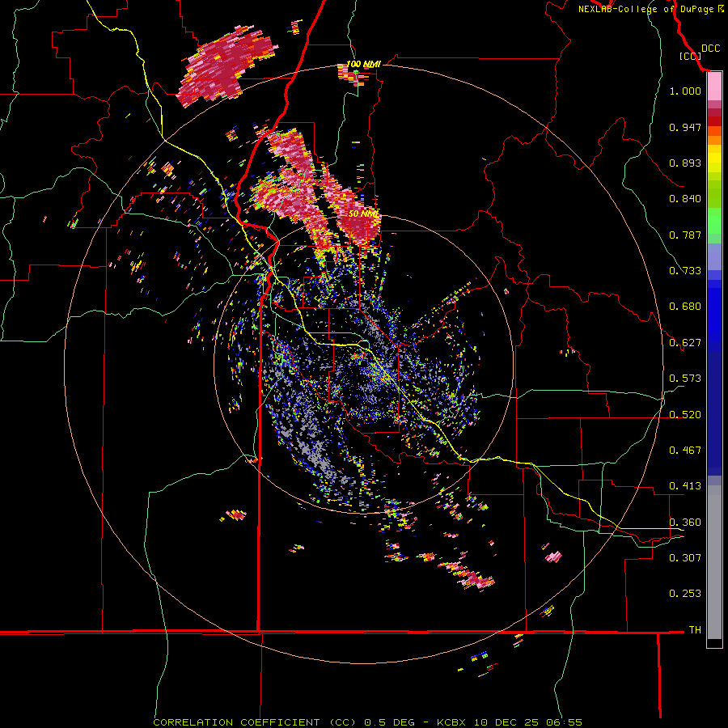Image resolution: width=728 pixels, height=728 pixels.
Task: Click the pink segment of the color bar
Action: [714, 87]
